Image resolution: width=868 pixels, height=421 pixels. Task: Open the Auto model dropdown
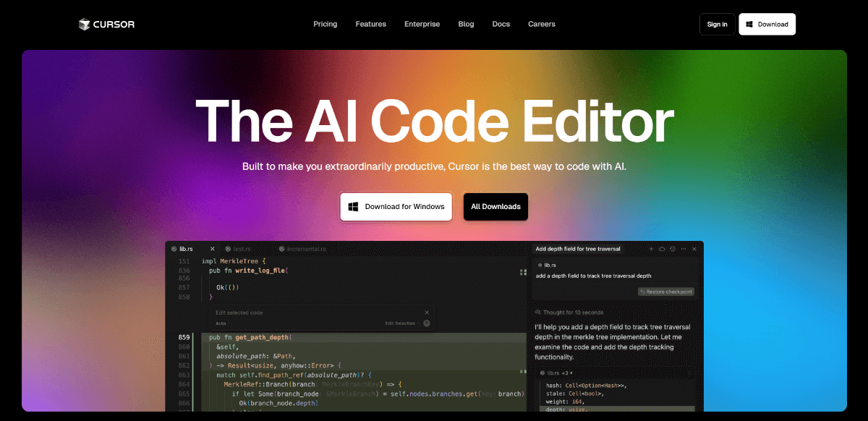pyautogui.click(x=222, y=323)
